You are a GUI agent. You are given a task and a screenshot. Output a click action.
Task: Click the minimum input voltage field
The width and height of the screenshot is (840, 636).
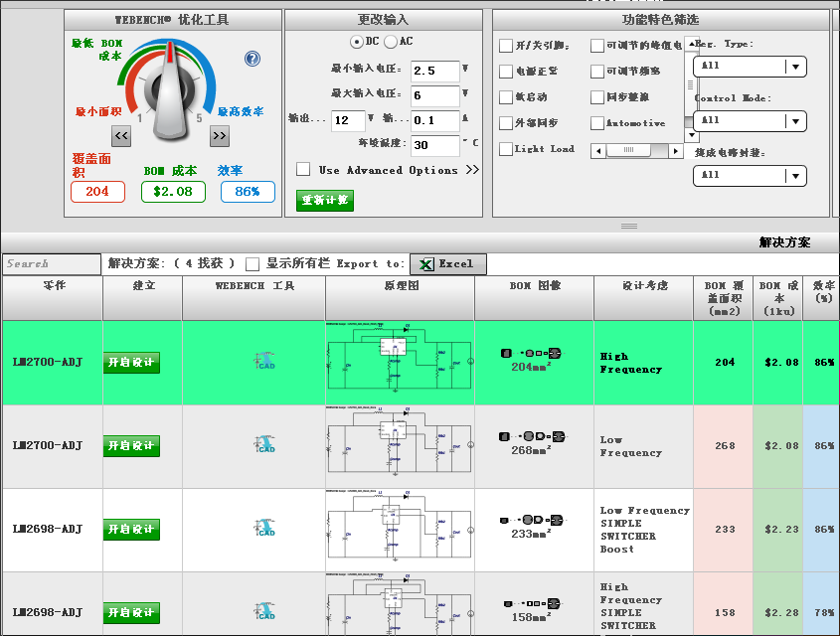[x=435, y=71]
